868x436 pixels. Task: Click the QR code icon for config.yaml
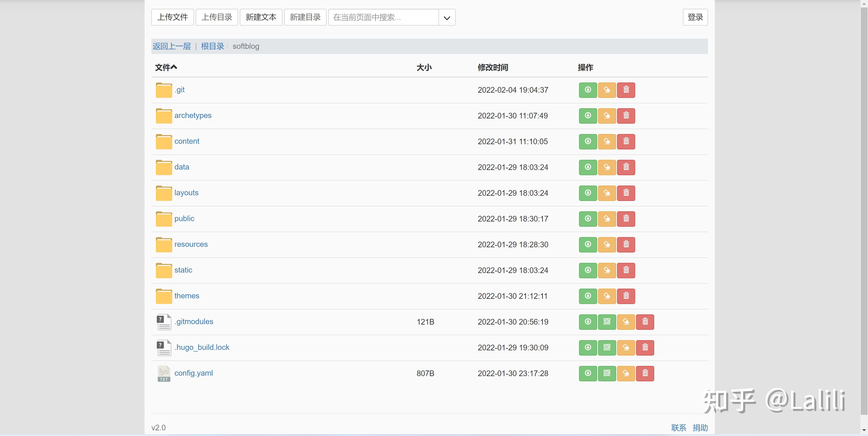(607, 373)
